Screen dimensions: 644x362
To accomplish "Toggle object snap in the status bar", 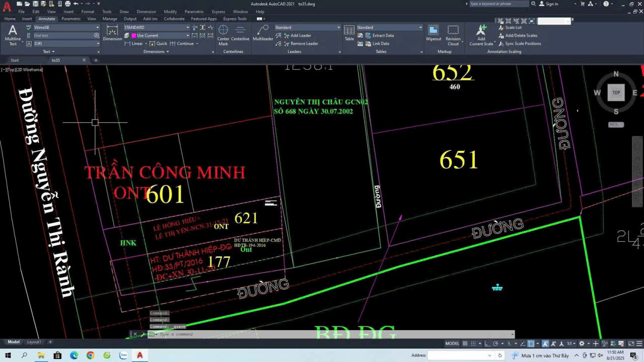I will 531,343.
